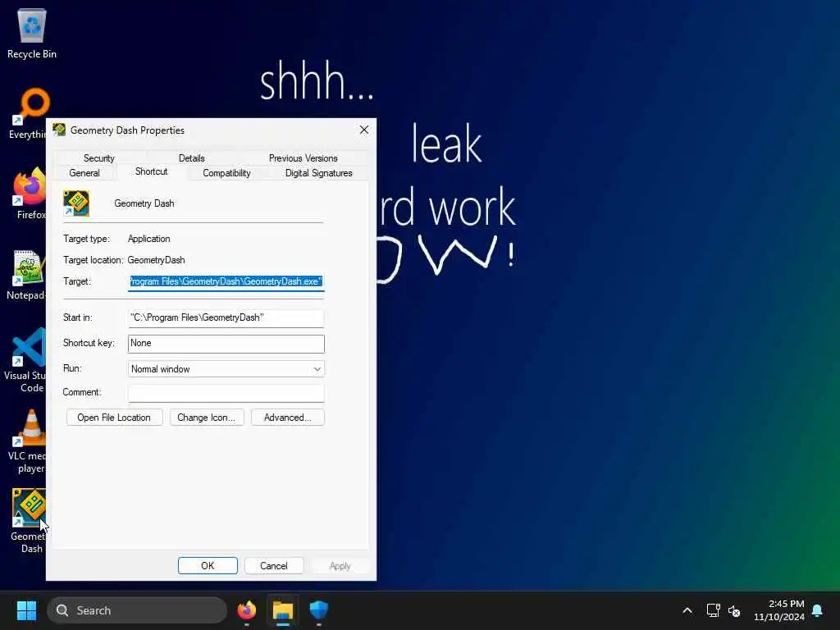Select the Visual Studio Code desktop shortcut
This screenshot has width=840, height=630.
[25, 360]
